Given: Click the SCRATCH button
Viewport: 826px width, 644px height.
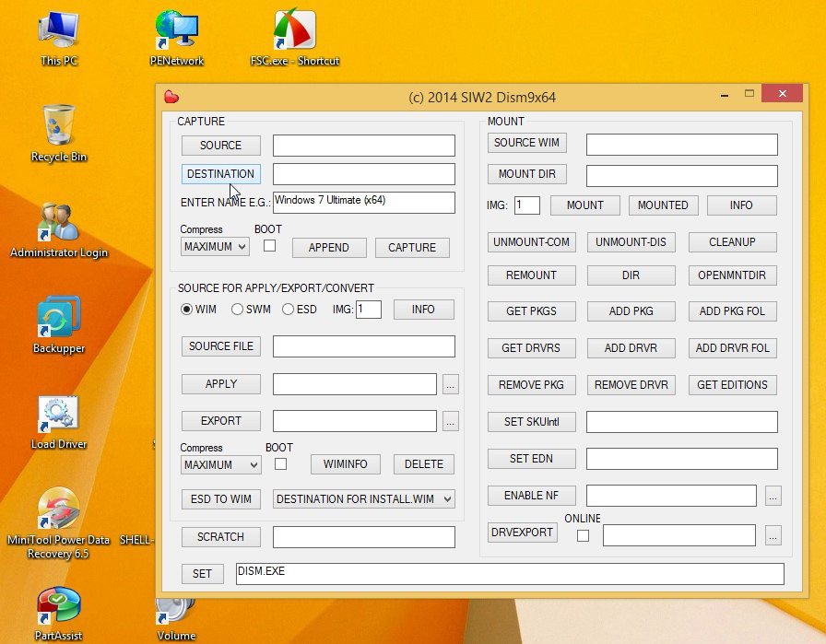Looking at the screenshot, I should pyautogui.click(x=220, y=536).
